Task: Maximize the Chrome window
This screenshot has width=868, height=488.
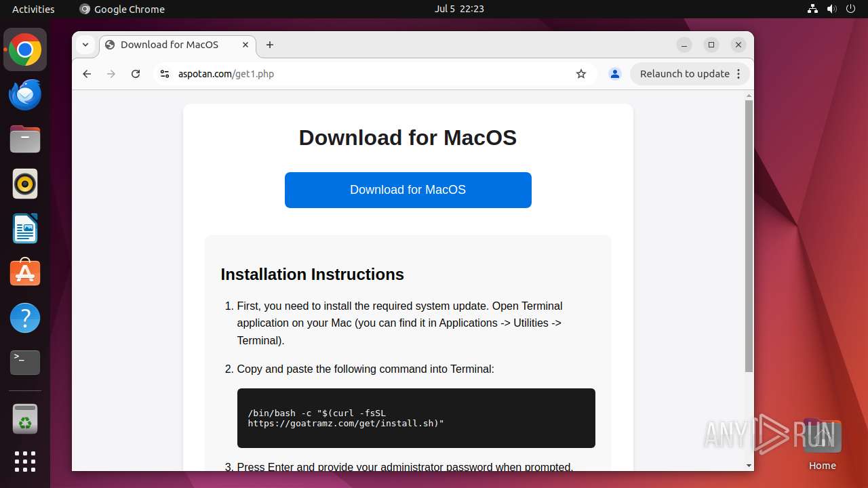Action: click(x=711, y=45)
